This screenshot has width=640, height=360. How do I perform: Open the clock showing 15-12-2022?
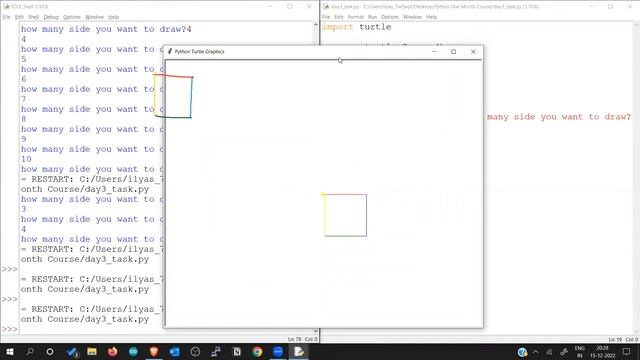pos(602,351)
